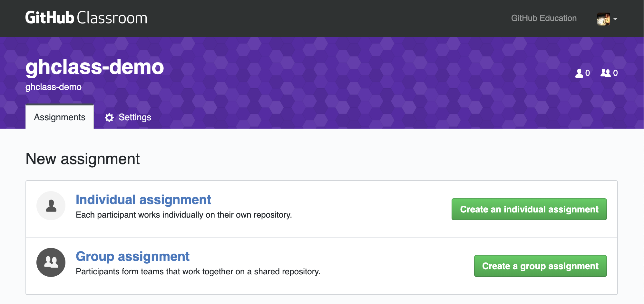Open the account dropdown caret
Viewport: 644px width, 304px height.
[615, 19]
